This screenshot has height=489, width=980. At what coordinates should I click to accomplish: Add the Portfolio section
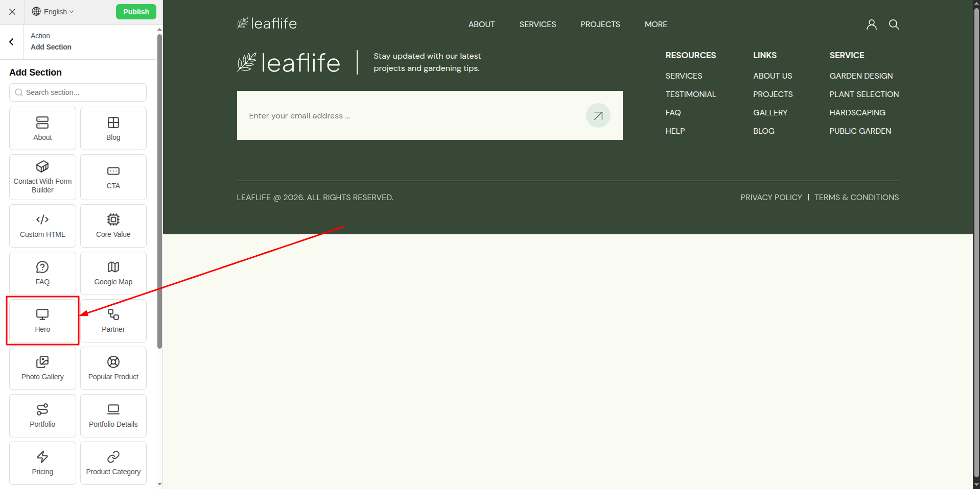click(42, 415)
